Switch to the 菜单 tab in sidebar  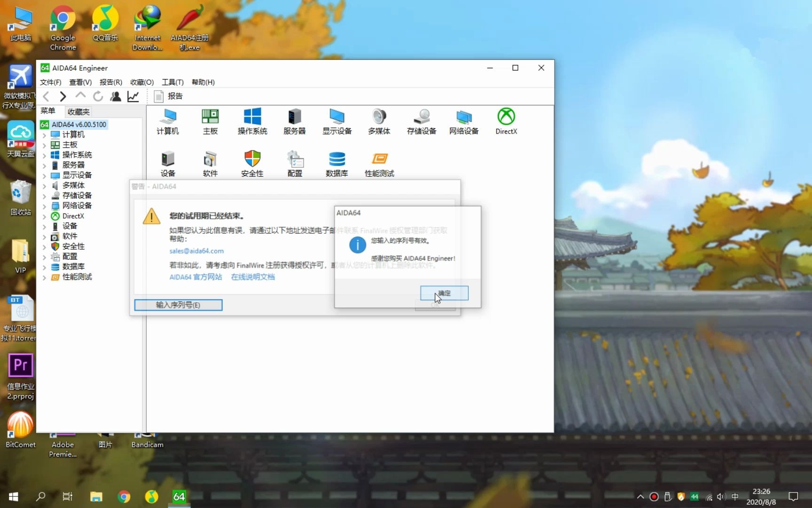click(48, 111)
